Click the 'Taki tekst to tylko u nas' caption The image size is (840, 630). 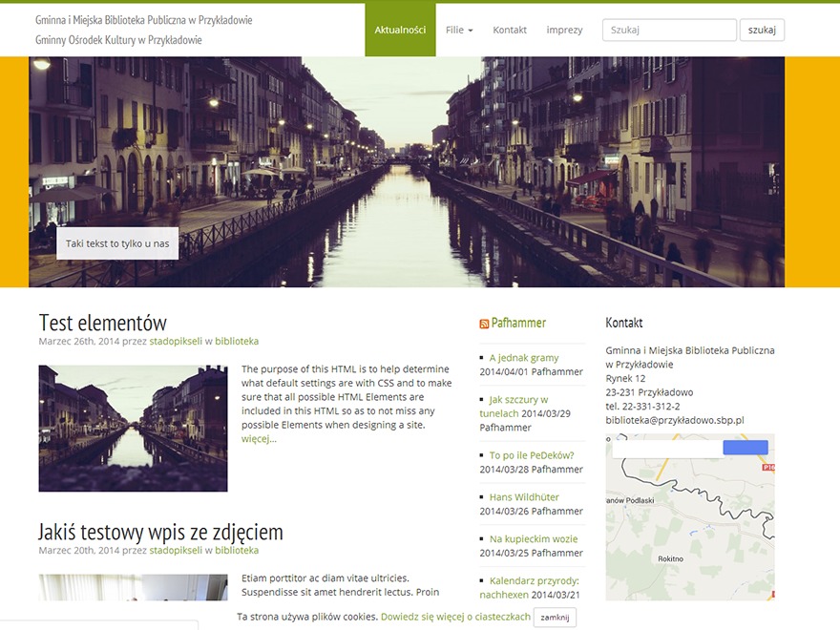(117, 243)
